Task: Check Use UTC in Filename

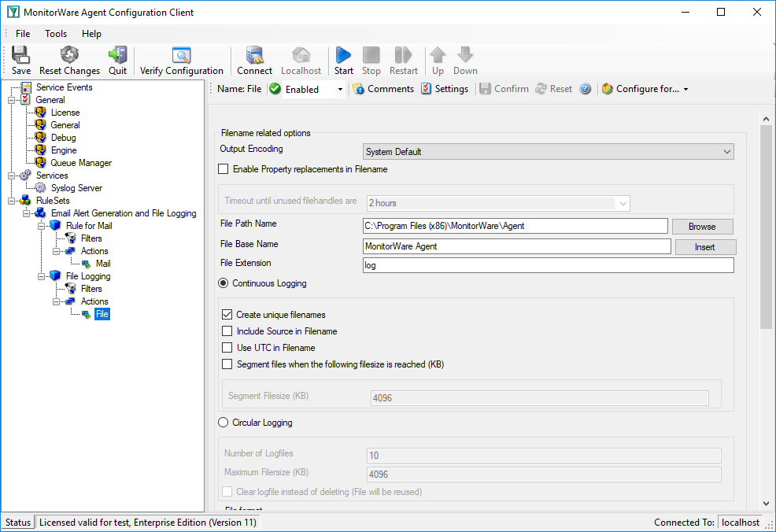Action: point(227,348)
